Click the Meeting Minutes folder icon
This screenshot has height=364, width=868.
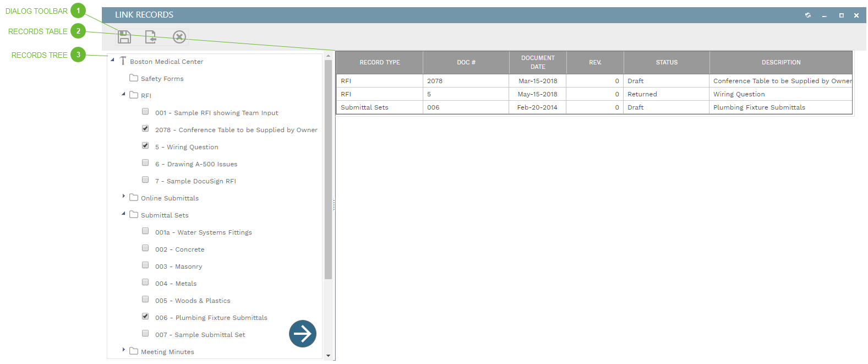tap(134, 351)
